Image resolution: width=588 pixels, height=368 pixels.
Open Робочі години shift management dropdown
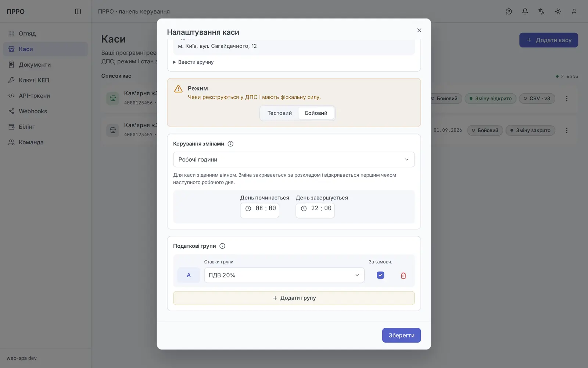[x=294, y=159]
